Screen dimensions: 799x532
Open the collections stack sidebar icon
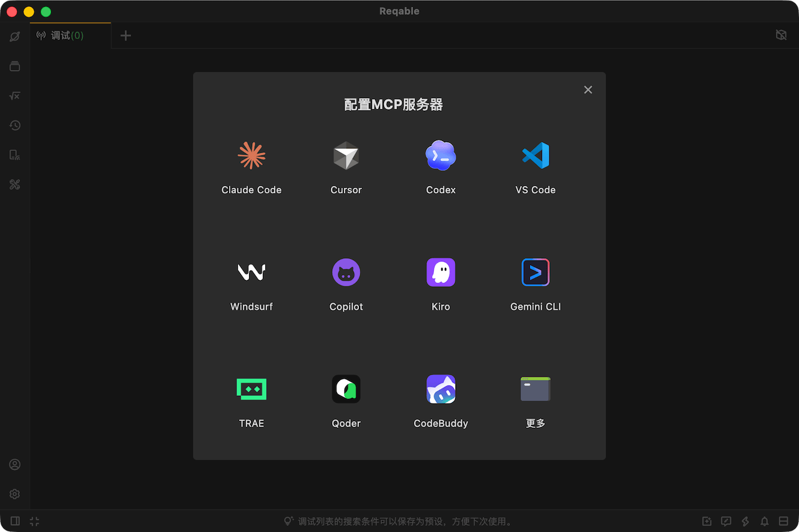tap(15, 66)
